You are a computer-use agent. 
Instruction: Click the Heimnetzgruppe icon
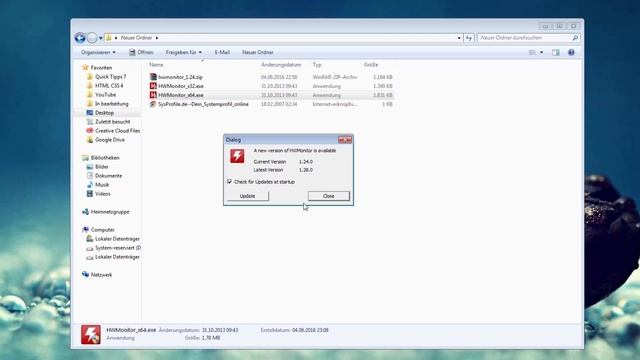[85, 212]
